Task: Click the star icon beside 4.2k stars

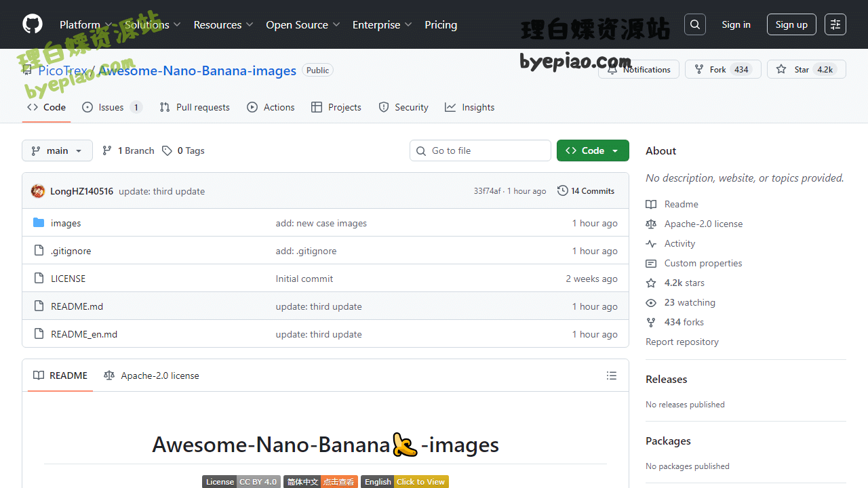Action: (x=651, y=283)
